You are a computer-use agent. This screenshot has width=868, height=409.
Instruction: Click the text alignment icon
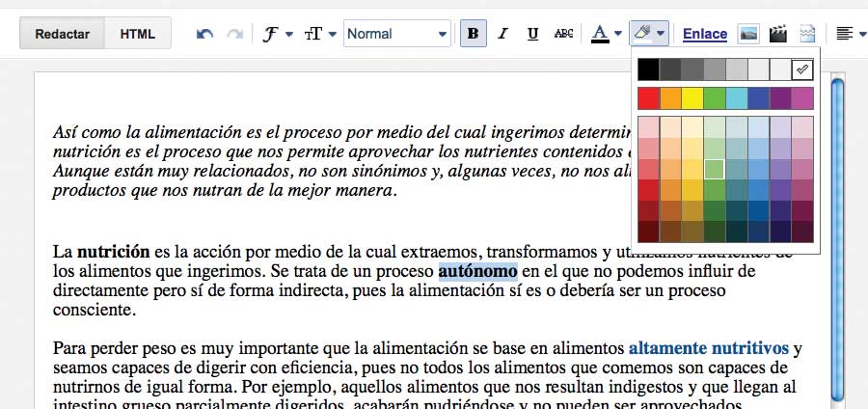point(844,34)
